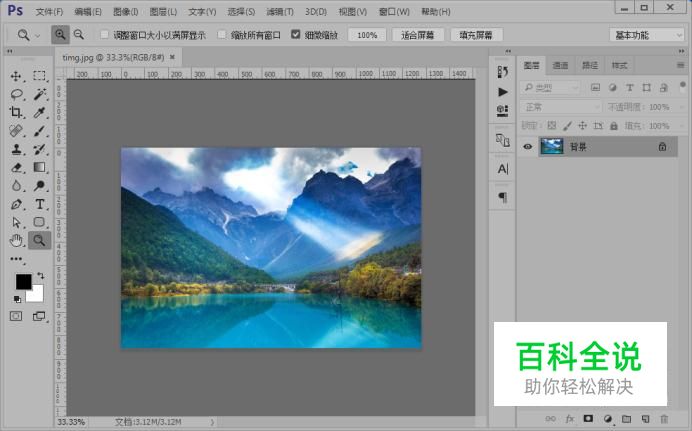
Task: Toggle lock position icon
Action: pyautogui.click(x=583, y=126)
